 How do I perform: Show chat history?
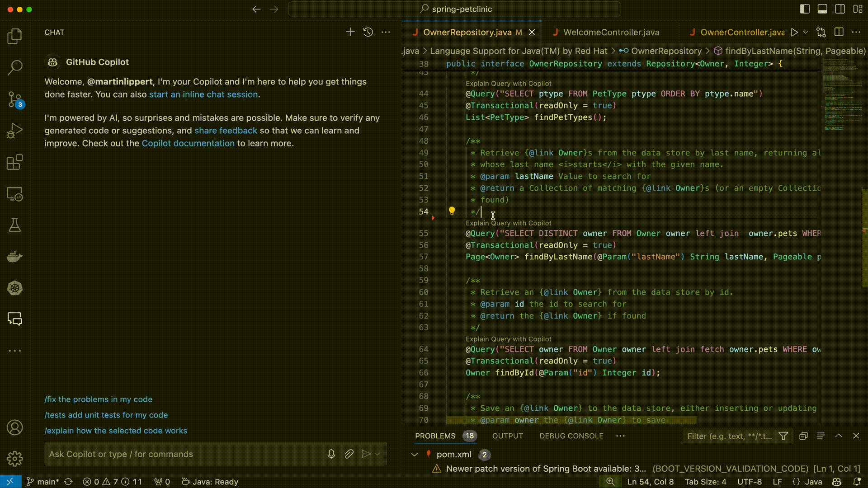368,32
